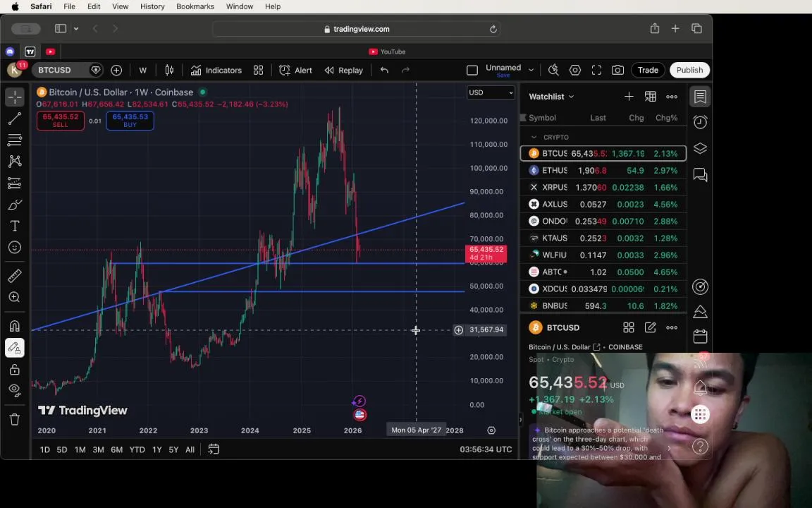Start bar Replay mode
Viewport: 812px width, 508px height.
coord(344,71)
